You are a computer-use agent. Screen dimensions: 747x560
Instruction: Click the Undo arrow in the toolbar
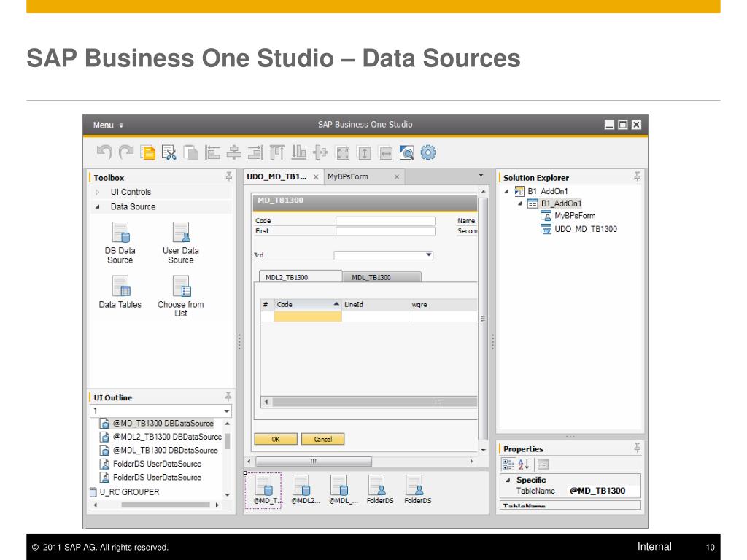coord(104,152)
